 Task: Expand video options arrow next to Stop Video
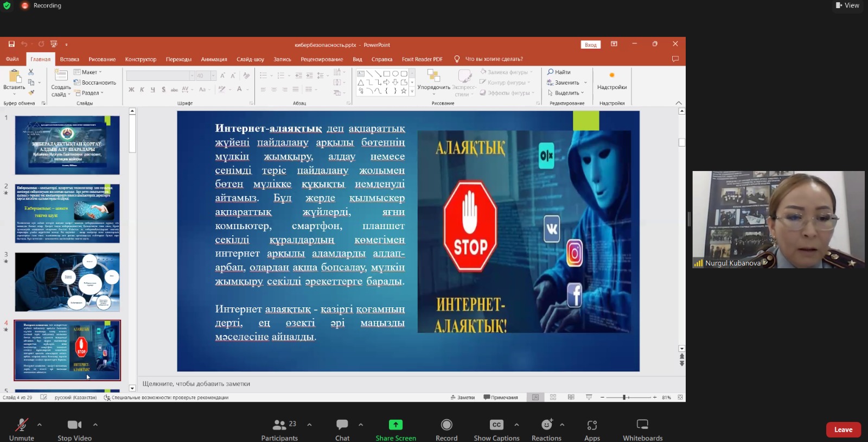point(95,425)
